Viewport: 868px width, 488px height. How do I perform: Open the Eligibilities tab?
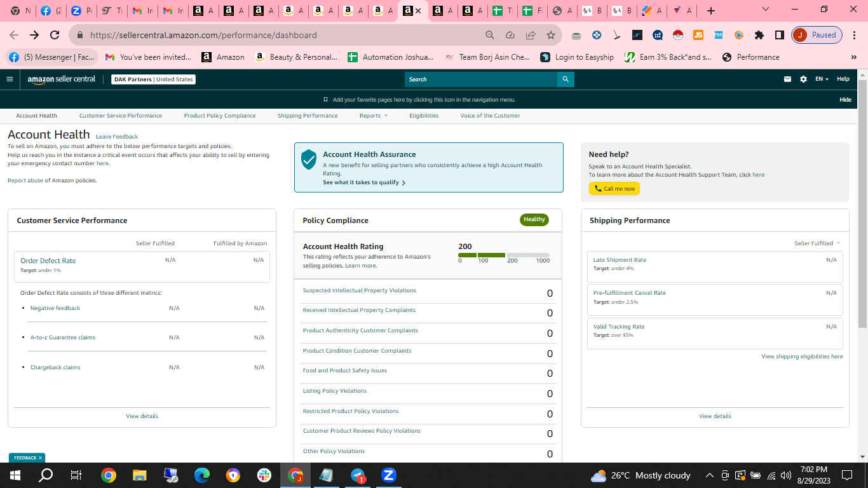424,116
